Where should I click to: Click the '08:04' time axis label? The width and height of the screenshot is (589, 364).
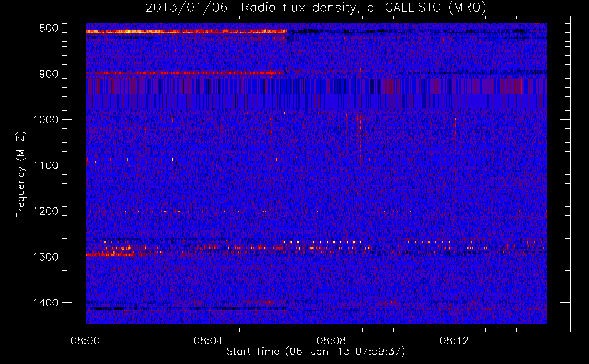(208, 341)
